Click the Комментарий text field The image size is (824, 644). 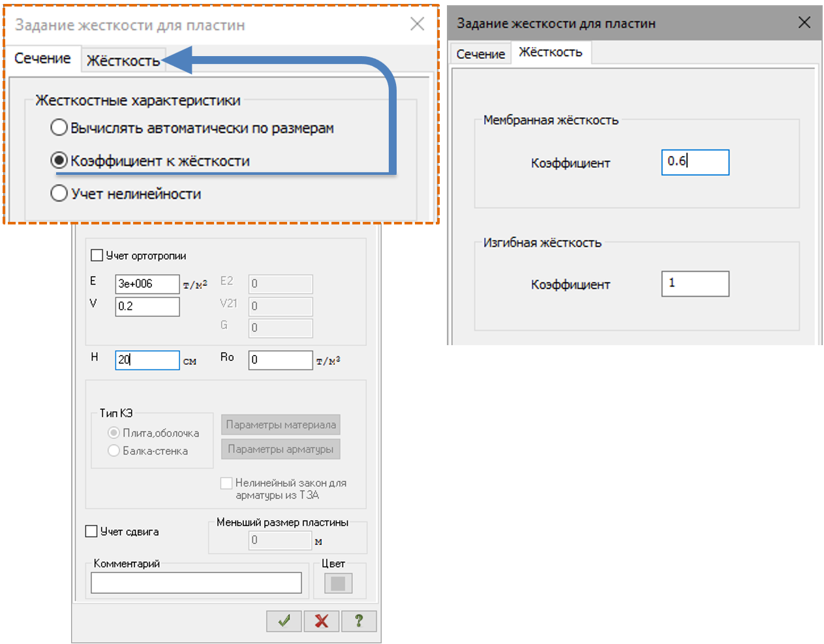pos(196,583)
